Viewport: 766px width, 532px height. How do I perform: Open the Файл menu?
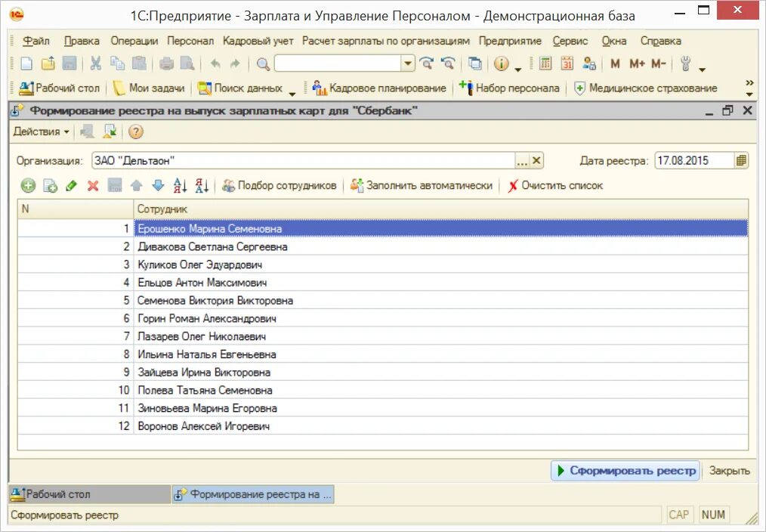pos(36,41)
